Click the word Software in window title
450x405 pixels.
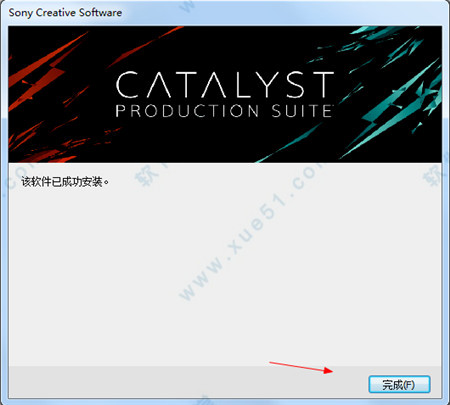(100, 12)
